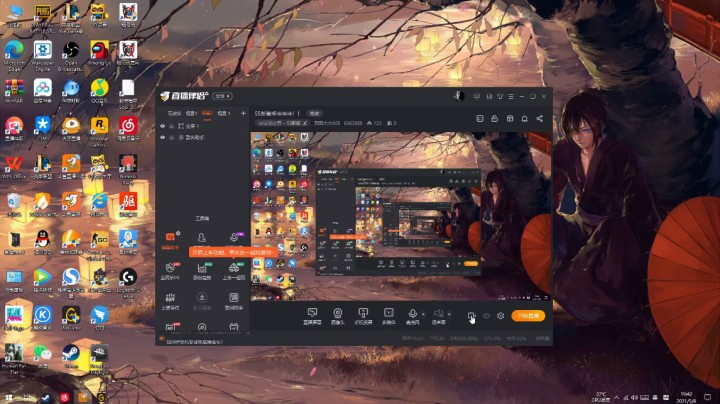Viewport: 720px width, 404px height.
Task: Toggle visibility eye of second source row
Action: 163,137
